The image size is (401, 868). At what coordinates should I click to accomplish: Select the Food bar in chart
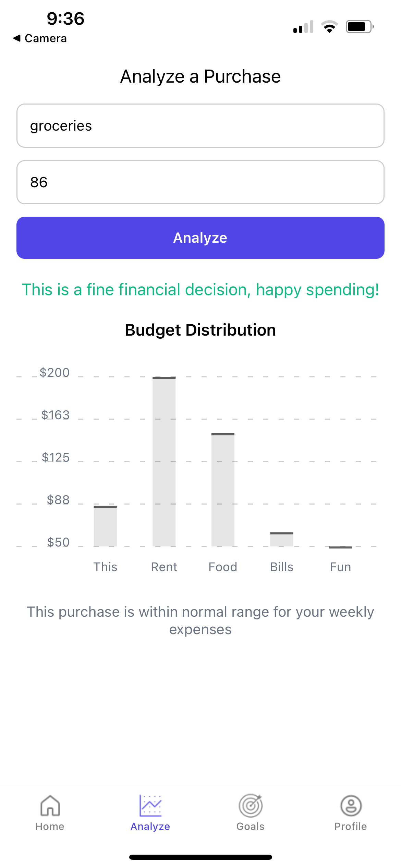(x=223, y=490)
